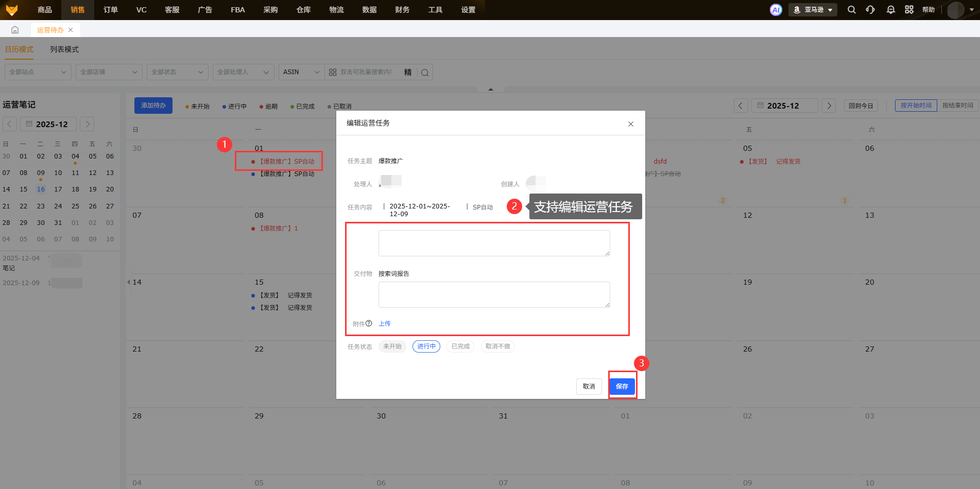Viewport: 980px width, 489px height.
Task: Select the 未开始 task status
Action: [x=392, y=346]
